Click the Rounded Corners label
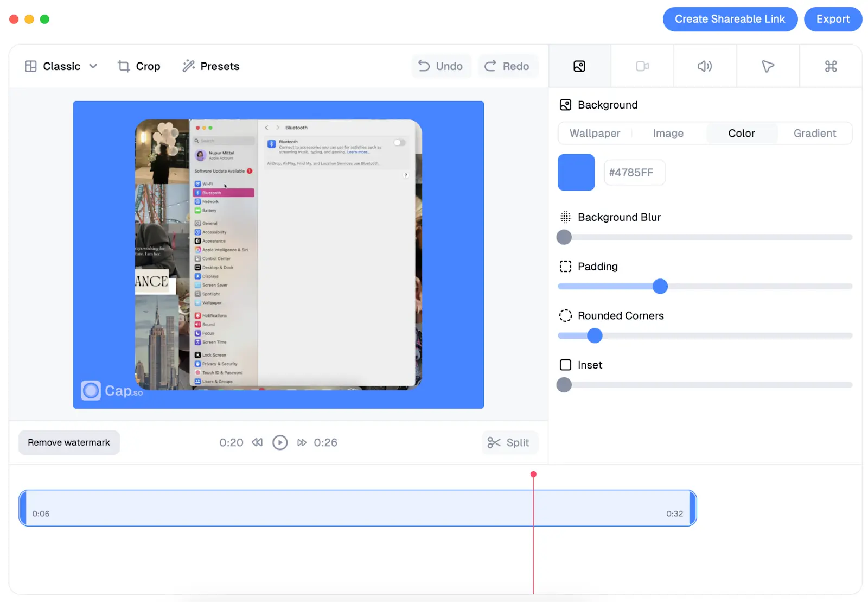Image resolution: width=868 pixels, height=602 pixels. 621,316
